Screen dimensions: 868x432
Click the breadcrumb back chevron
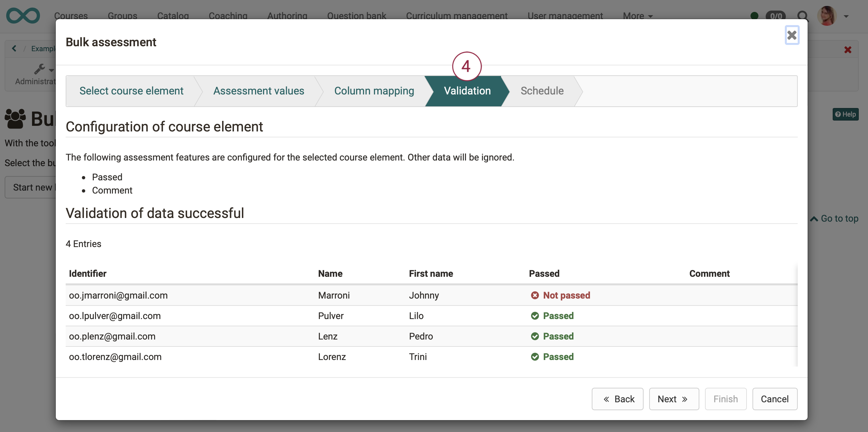click(x=14, y=48)
